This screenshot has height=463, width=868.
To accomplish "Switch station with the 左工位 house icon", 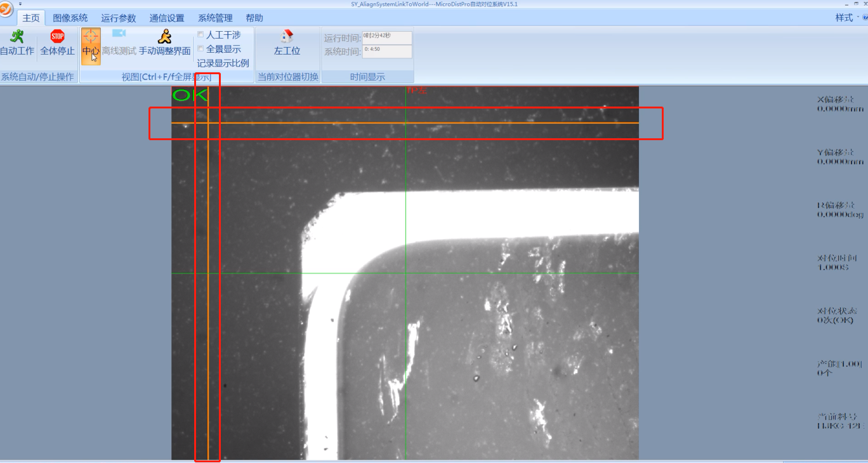I will tap(287, 37).
